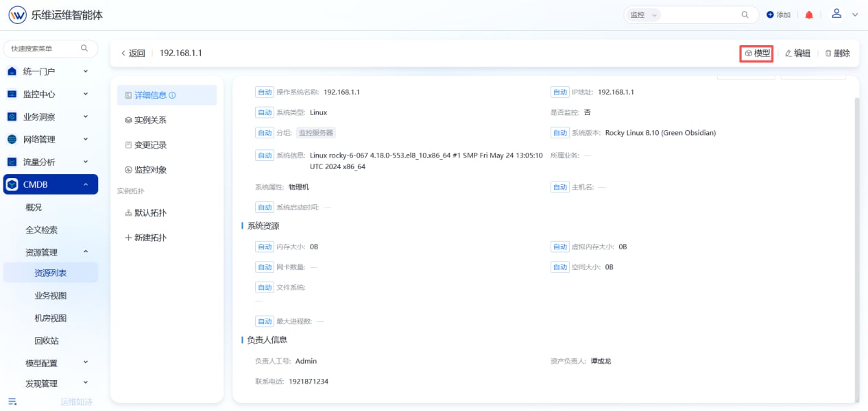Click the 删除 trash icon
Viewport: 868px width, 411px height.
click(x=828, y=53)
